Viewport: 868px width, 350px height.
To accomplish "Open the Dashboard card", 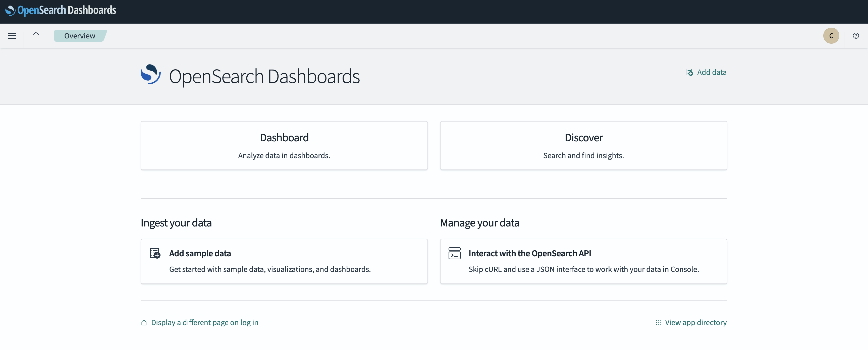I will pyautogui.click(x=284, y=146).
